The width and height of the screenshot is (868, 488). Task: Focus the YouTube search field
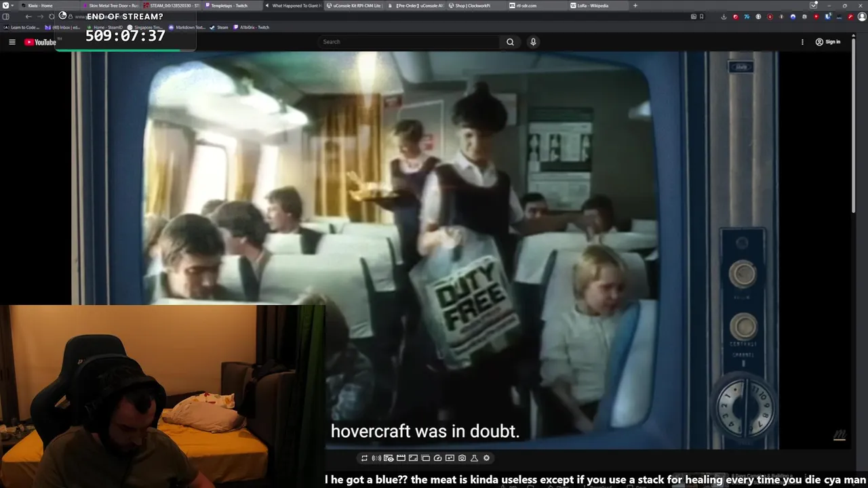pyautogui.click(x=410, y=42)
